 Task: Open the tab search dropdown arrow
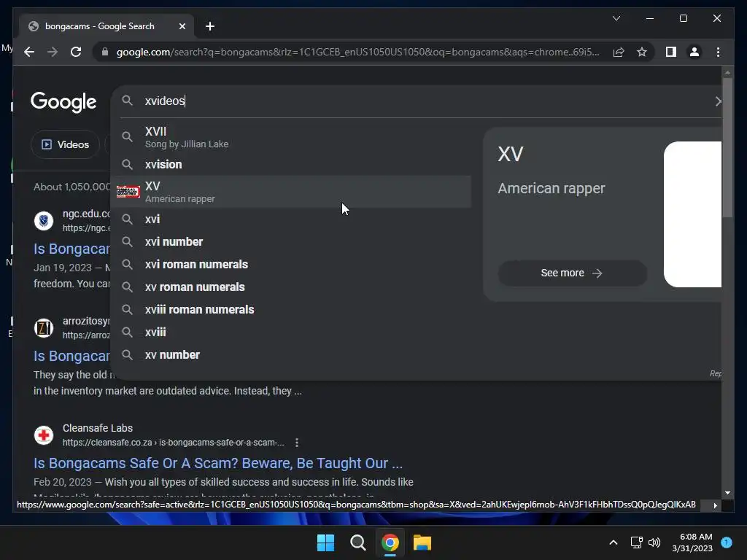(x=616, y=18)
